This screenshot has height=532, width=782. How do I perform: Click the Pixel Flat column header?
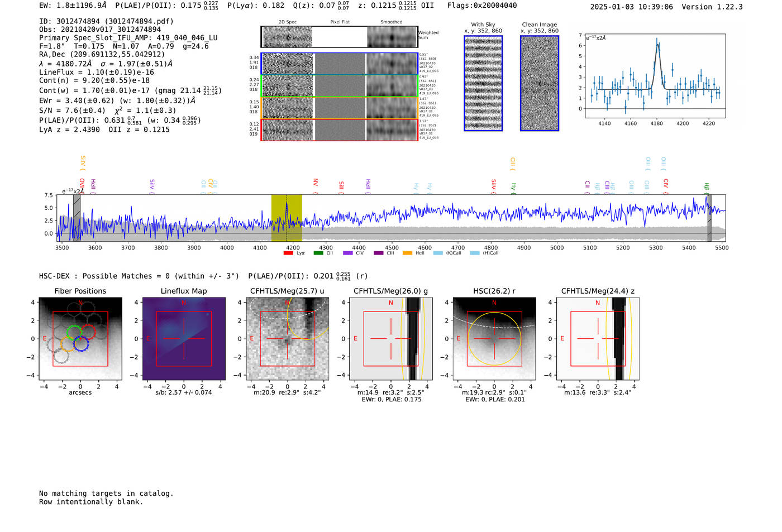coord(340,22)
